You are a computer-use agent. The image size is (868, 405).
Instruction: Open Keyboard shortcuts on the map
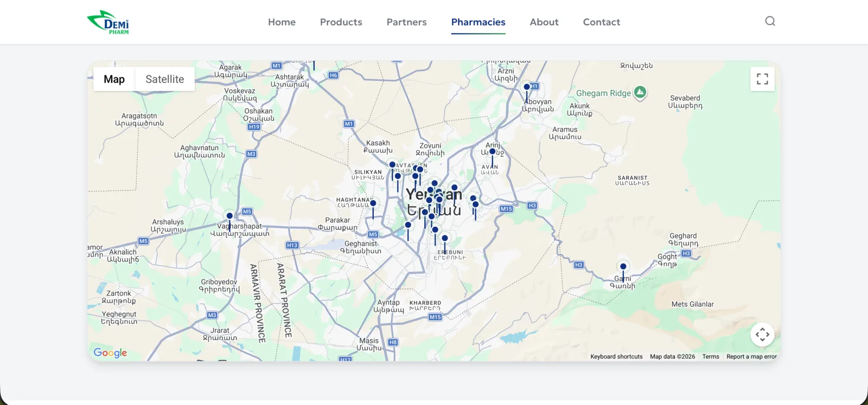pyautogui.click(x=616, y=357)
